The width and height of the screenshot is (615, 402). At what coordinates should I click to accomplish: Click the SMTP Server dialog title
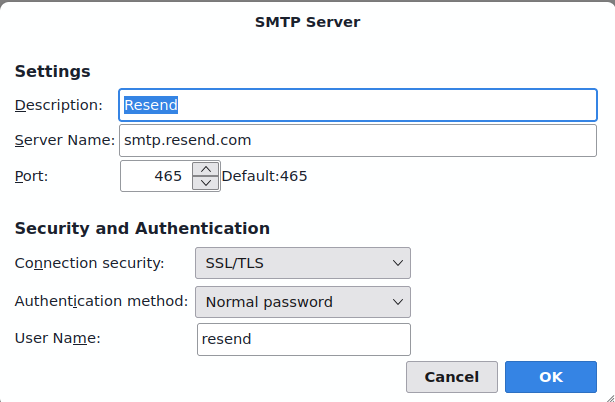(308, 22)
